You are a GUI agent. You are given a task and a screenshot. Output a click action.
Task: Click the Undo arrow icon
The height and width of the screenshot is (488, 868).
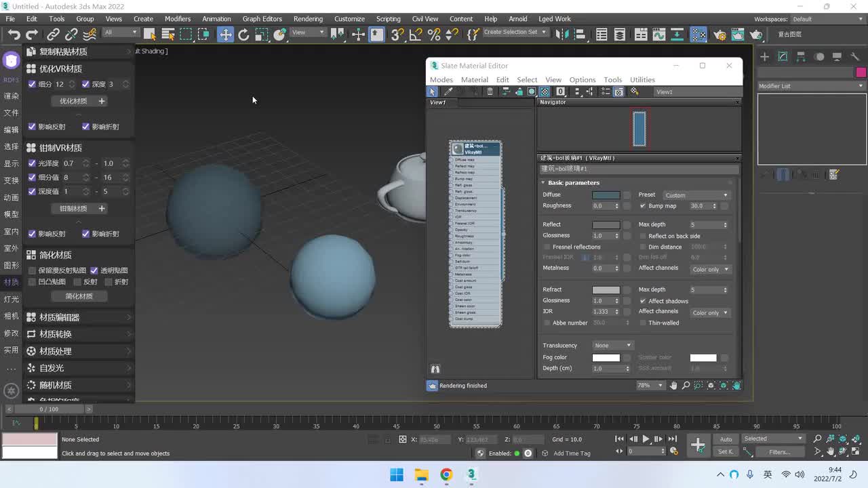14,35
